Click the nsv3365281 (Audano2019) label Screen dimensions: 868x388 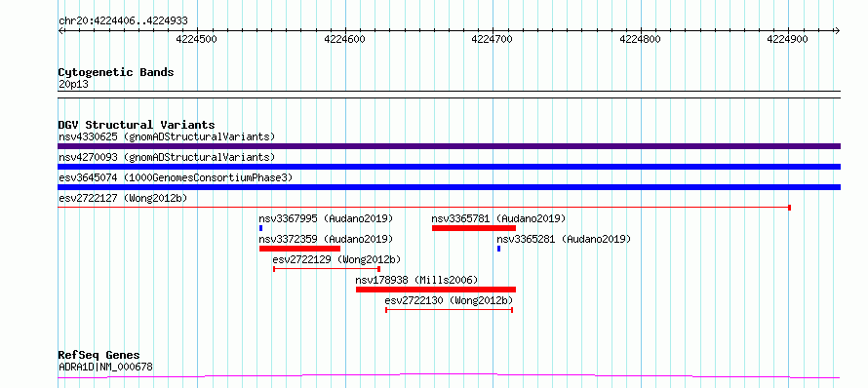coord(564,239)
